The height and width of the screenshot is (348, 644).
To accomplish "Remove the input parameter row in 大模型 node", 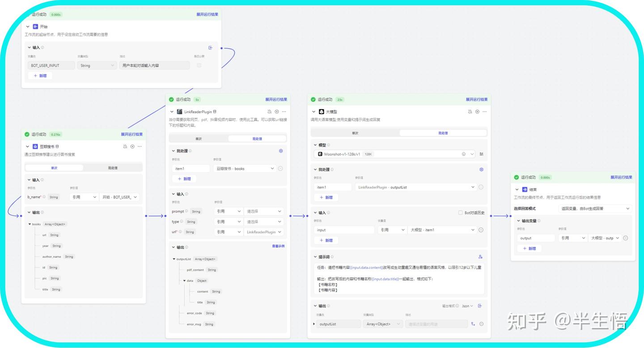I will coord(481,230).
